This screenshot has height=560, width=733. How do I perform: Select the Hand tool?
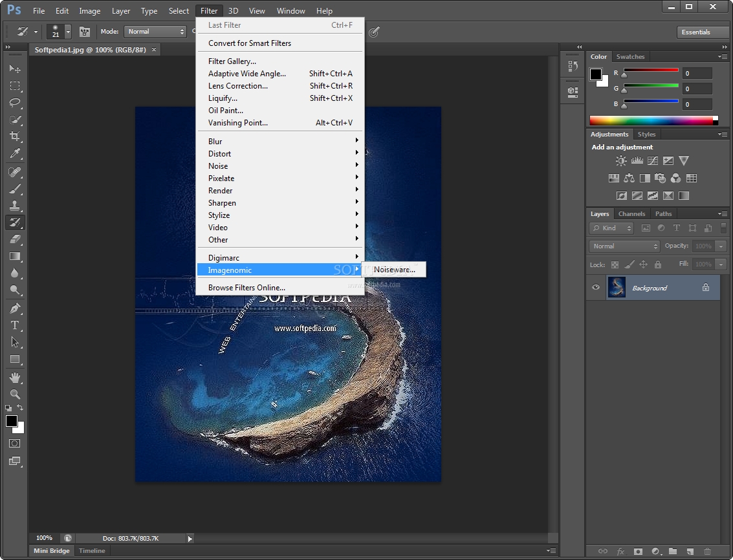coord(15,377)
